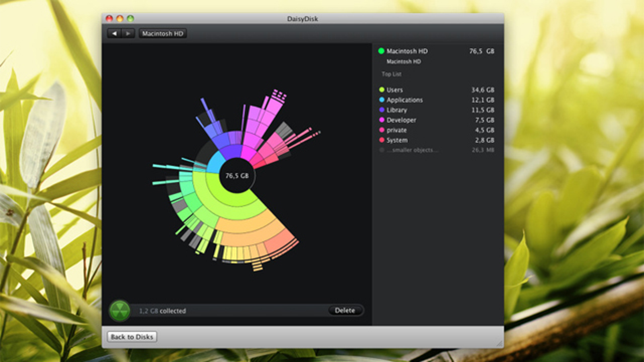644x362 pixels.
Task: Click the window resize grip corner
Action: pyautogui.click(x=500, y=343)
